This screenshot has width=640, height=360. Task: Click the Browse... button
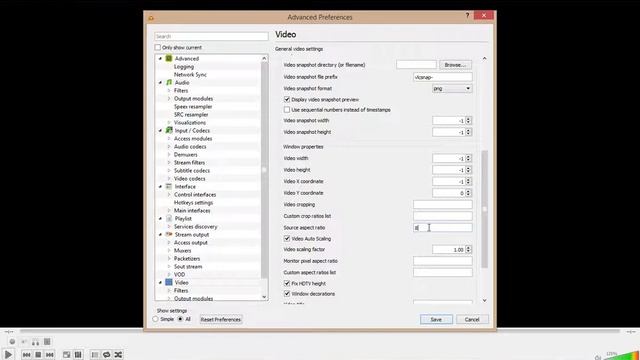pos(455,64)
